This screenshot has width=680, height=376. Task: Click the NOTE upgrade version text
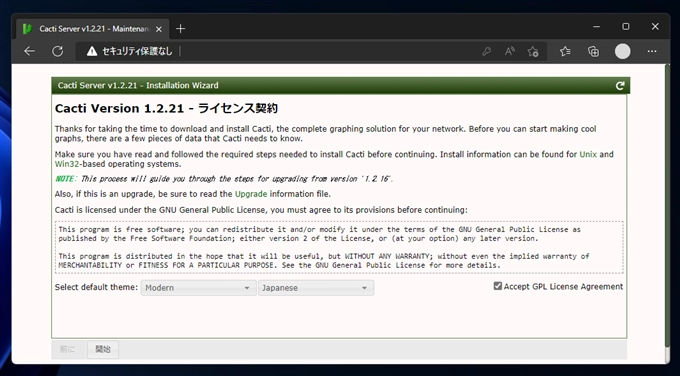tap(224, 179)
